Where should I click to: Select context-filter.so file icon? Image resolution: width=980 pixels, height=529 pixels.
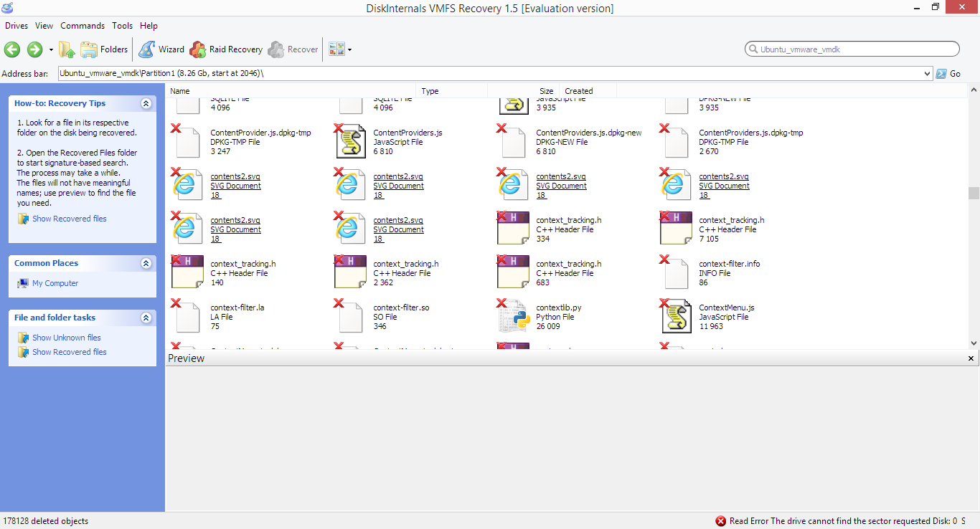(x=351, y=316)
